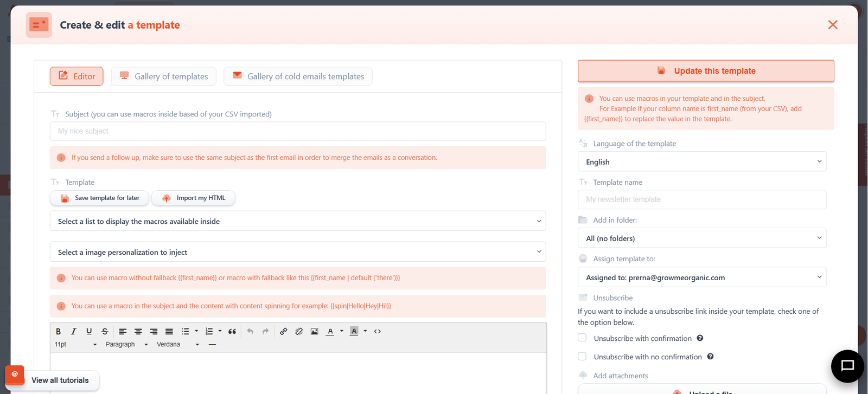This screenshot has height=394, width=868.
Task: Open Gallery of templates tab
Action: [x=163, y=76]
